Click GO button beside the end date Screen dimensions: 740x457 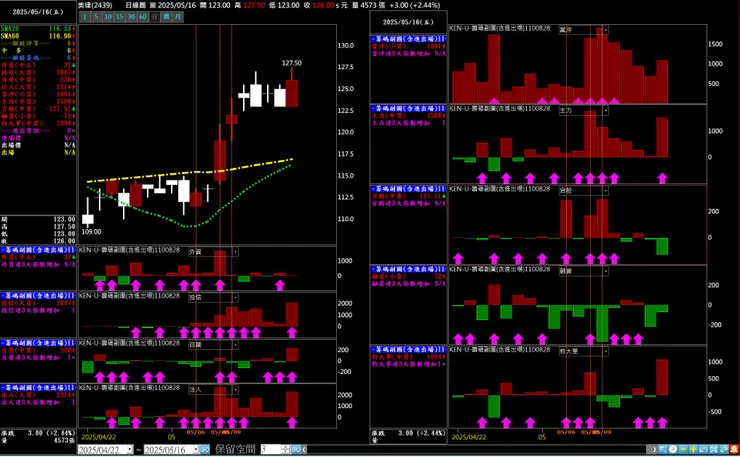(x=204, y=449)
